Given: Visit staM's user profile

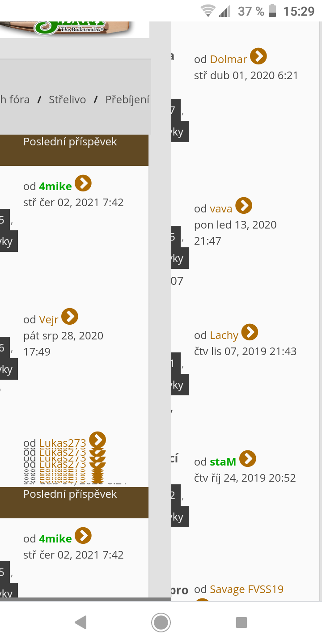Looking at the screenshot, I should click(x=223, y=462).
